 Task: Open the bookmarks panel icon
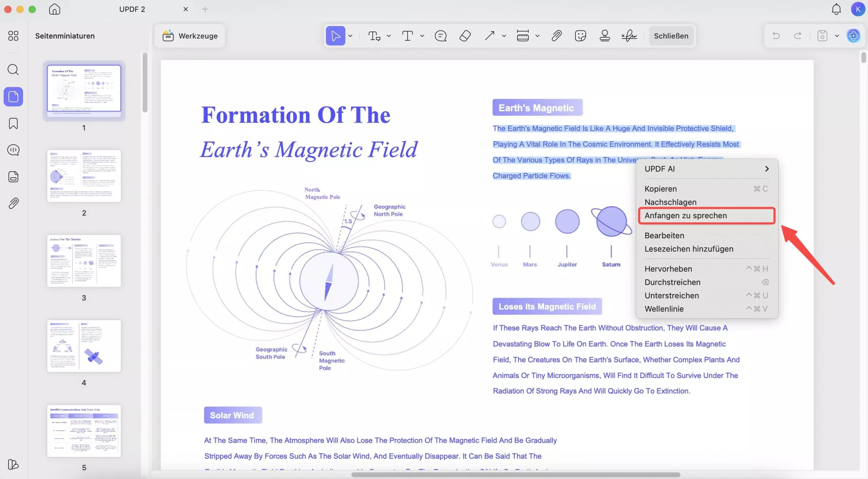click(13, 123)
